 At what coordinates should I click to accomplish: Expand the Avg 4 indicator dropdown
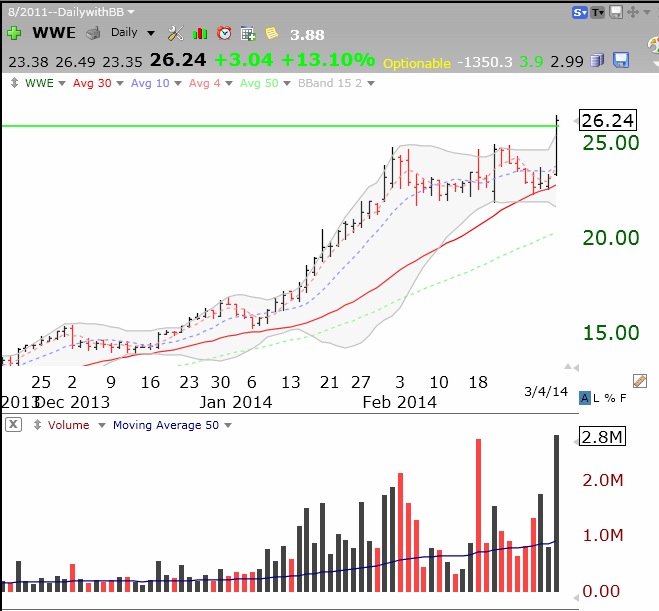229,83
